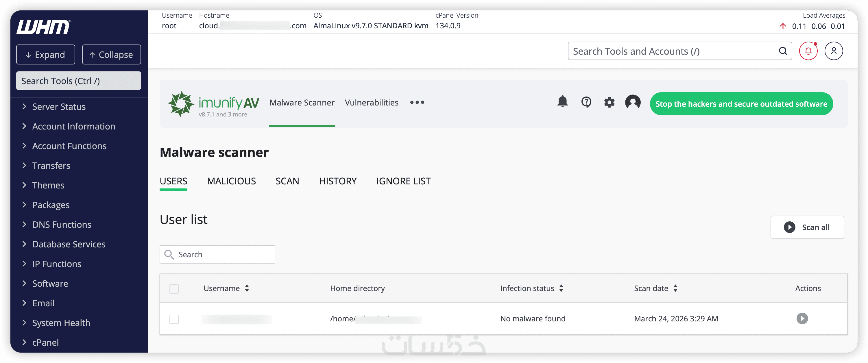This screenshot has width=868, height=363.
Task: Click Stop the hackers green button
Action: point(741,104)
